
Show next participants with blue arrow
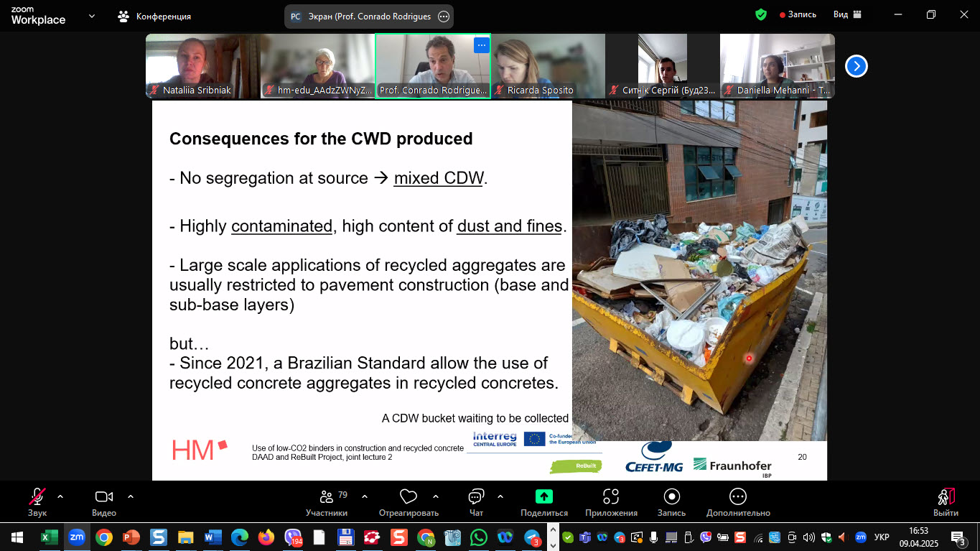point(856,66)
